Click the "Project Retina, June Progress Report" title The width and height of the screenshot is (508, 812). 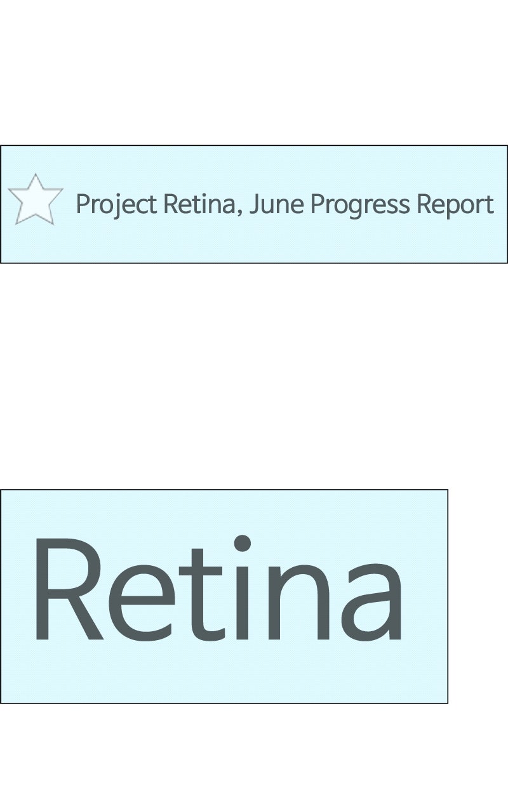tap(284, 204)
